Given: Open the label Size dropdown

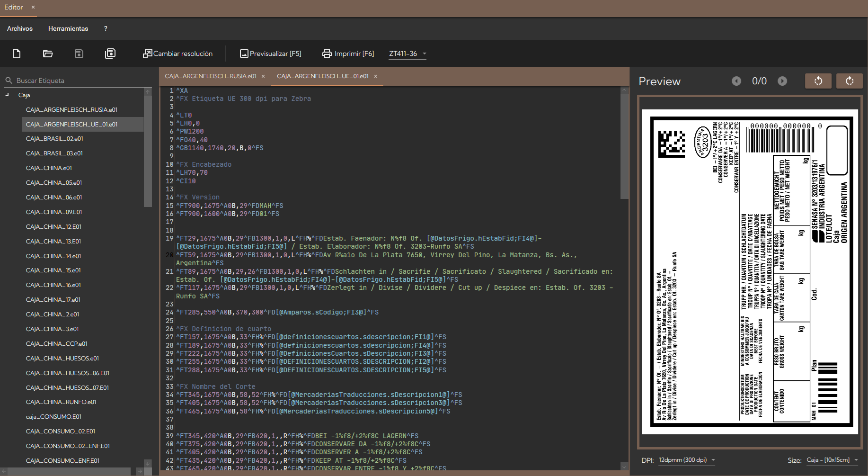Looking at the screenshot, I should click(x=832, y=460).
